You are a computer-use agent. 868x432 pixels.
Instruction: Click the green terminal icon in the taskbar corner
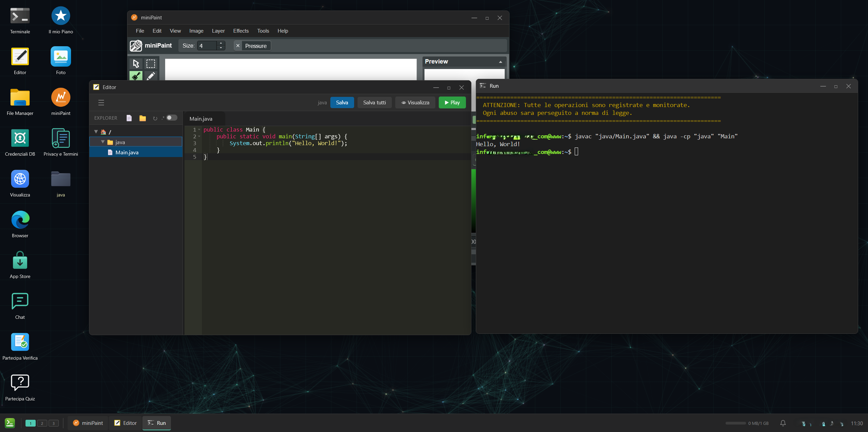tap(10, 423)
